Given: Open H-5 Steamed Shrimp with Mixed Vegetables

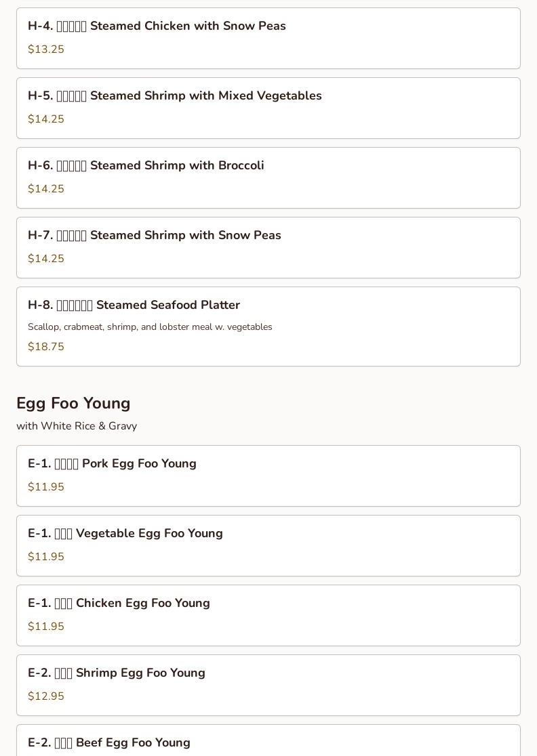Looking at the screenshot, I should [175, 96].
